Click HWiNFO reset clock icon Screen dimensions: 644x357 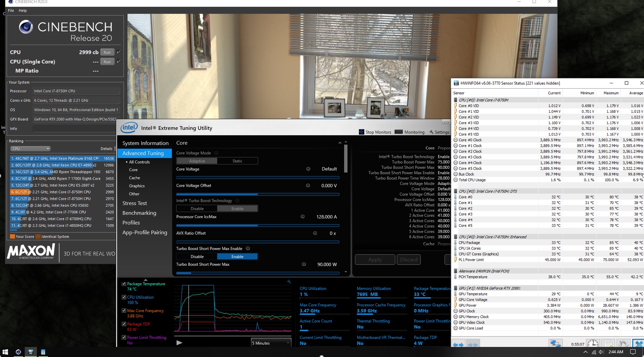[593, 344]
